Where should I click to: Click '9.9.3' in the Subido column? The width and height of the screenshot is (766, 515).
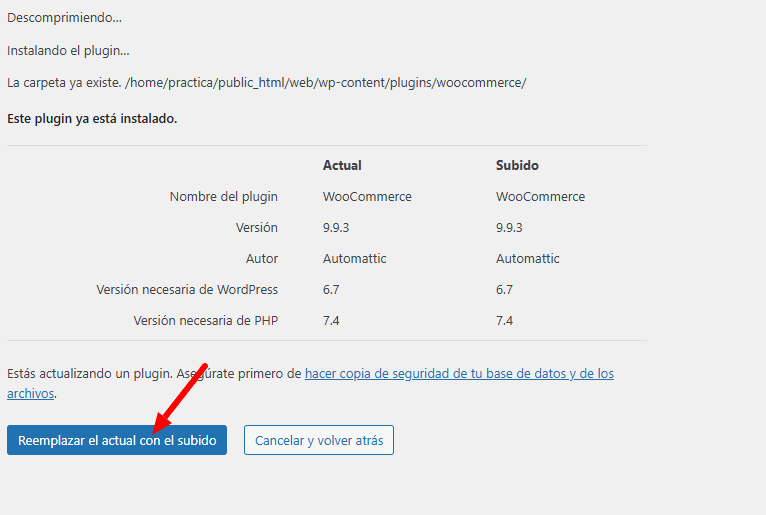[509, 228]
